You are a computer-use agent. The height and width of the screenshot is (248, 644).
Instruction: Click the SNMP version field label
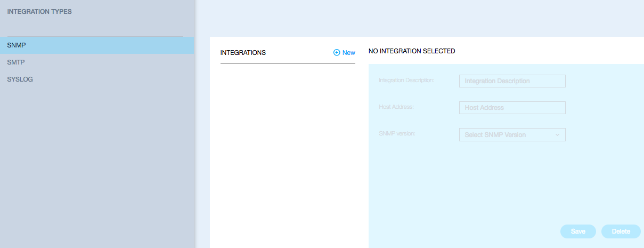397,133
